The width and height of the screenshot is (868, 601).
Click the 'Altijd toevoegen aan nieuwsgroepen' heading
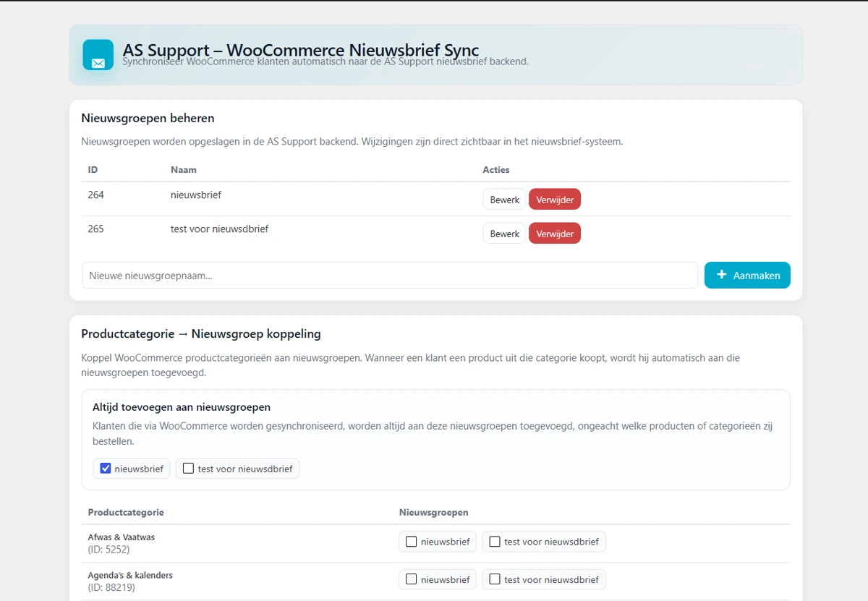click(182, 407)
